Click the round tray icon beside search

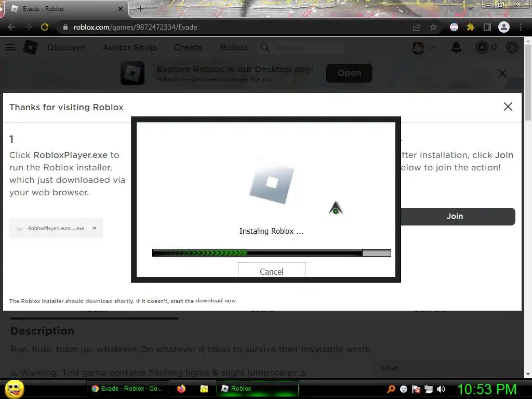click(x=404, y=389)
